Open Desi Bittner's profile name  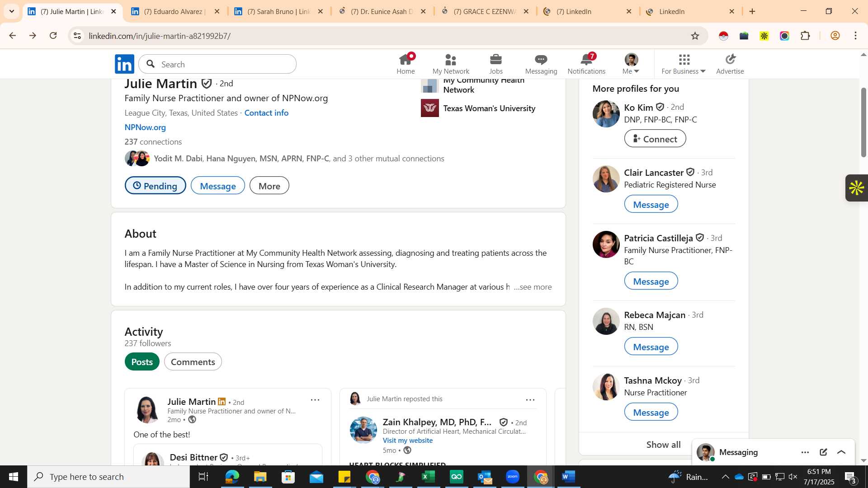coord(193,458)
